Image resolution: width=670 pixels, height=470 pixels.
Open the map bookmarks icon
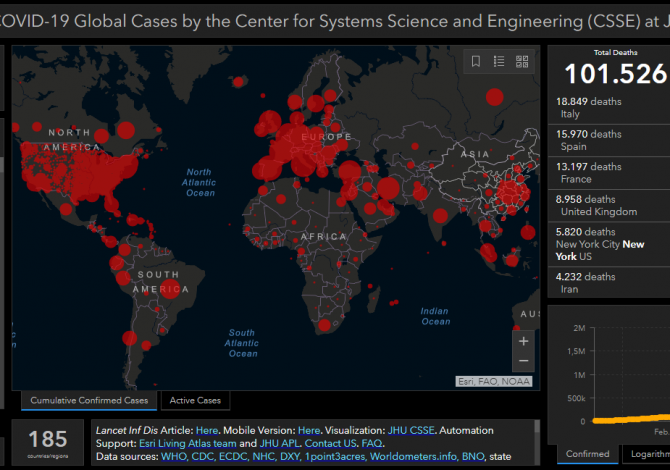tap(476, 62)
